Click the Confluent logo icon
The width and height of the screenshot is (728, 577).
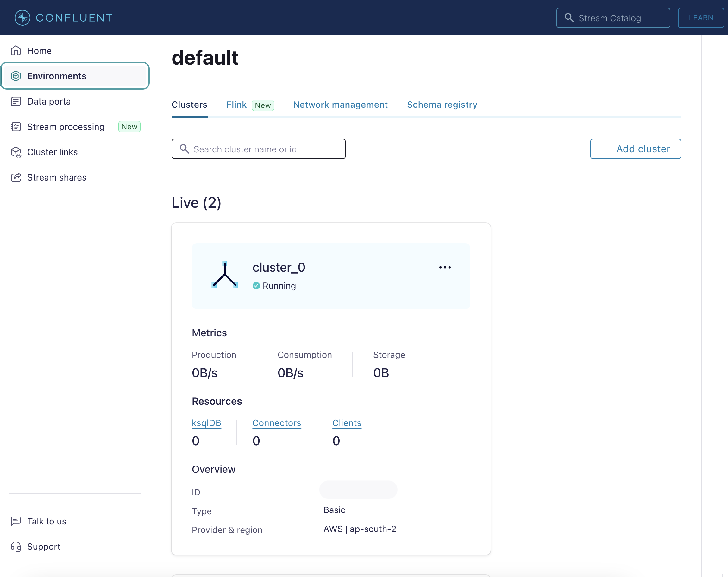coord(22,17)
